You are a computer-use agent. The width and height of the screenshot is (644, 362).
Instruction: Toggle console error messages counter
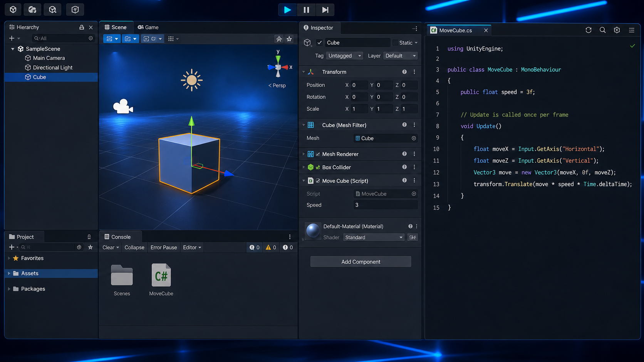[x=288, y=247]
